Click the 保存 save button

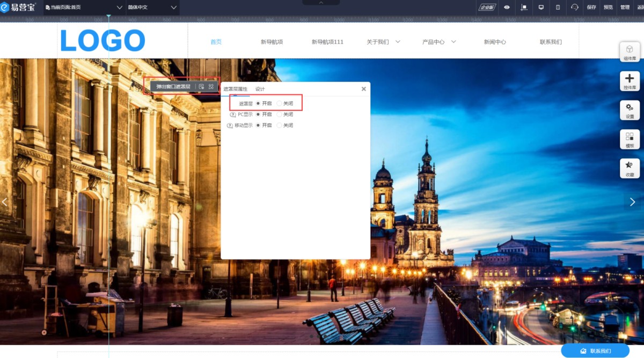pyautogui.click(x=591, y=8)
